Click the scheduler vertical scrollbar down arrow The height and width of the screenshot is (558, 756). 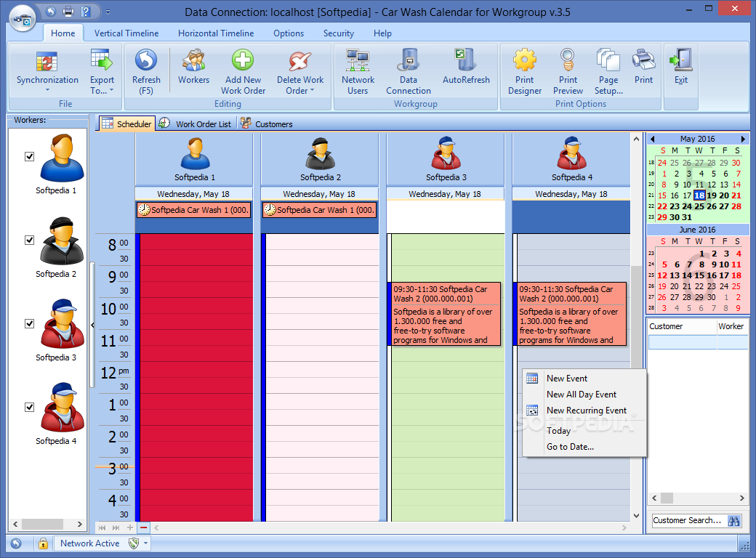pyautogui.click(x=637, y=516)
